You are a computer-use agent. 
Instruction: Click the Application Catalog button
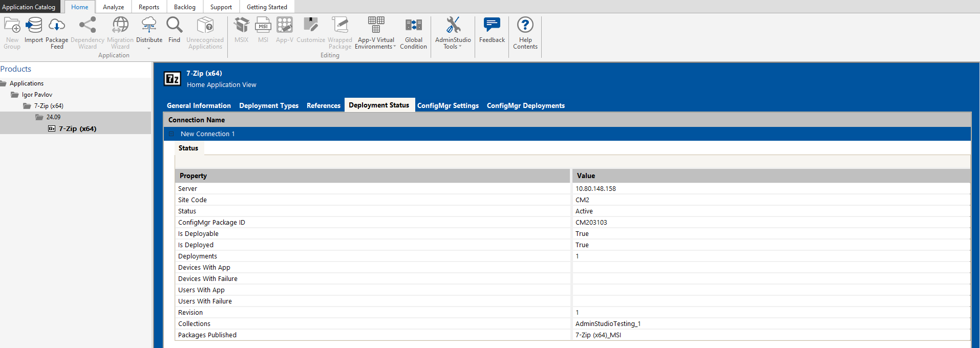(29, 7)
